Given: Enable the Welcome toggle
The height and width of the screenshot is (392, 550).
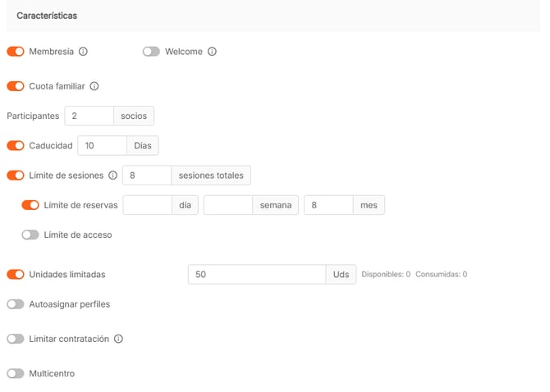Looking at the screenshot, I should tap(151, 52).
